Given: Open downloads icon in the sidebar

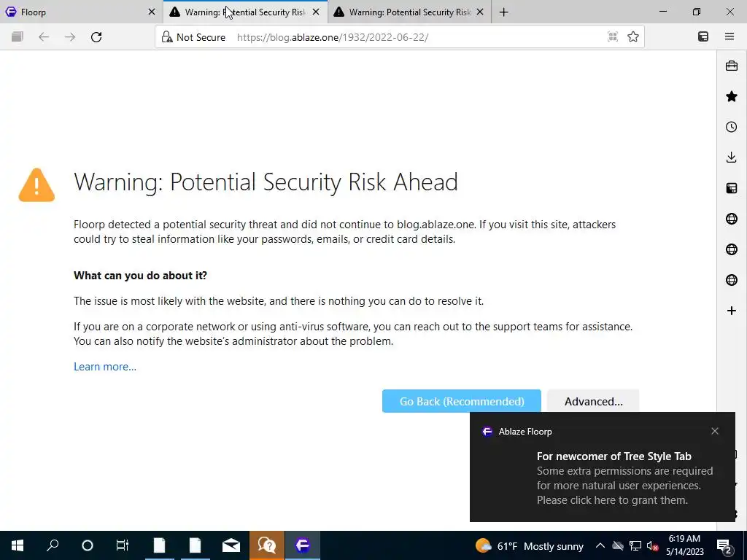Looking at the screenshot, I should [731, 157].
